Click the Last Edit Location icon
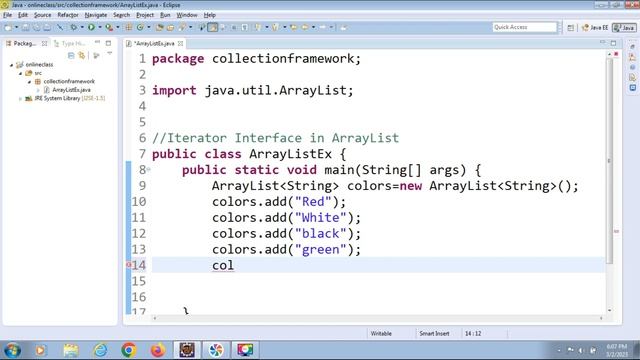This screenshot has height=360, width=640. [293, 27]
